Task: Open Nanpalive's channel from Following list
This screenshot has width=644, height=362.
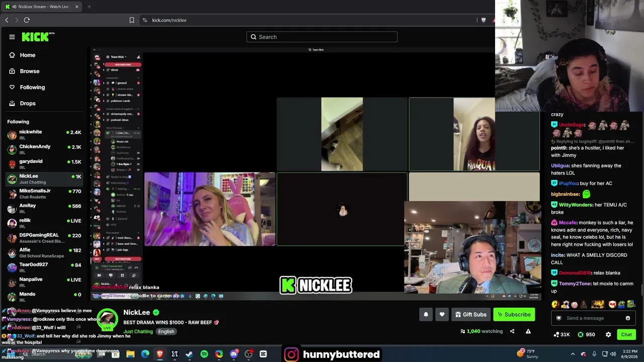Action: [x=44, y=282]
